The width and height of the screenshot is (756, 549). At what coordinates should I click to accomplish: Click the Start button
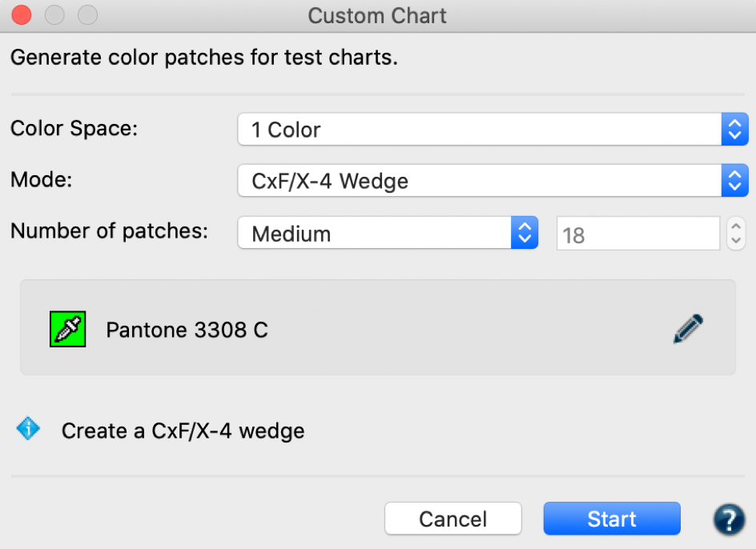612,519
